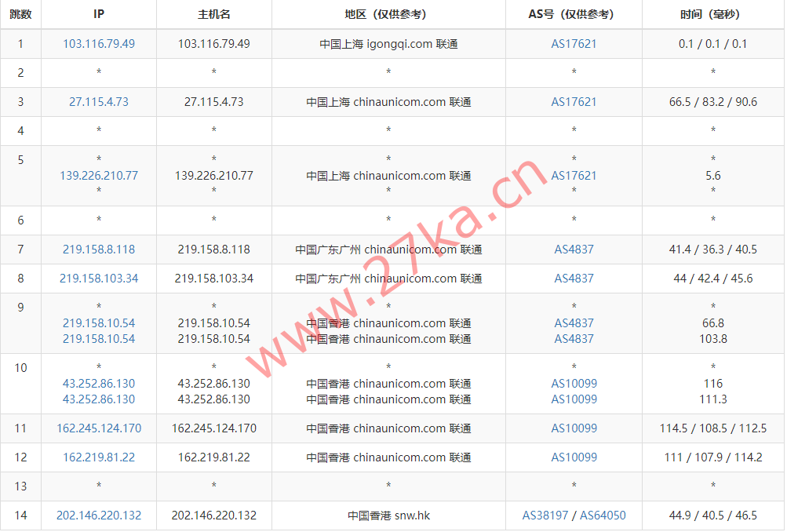Click time value 41.4 / 36.3 / 40.5
Image resolution: width=787 pixels, height=532 pixels.
pyautogui.click(x=712, y=250)
